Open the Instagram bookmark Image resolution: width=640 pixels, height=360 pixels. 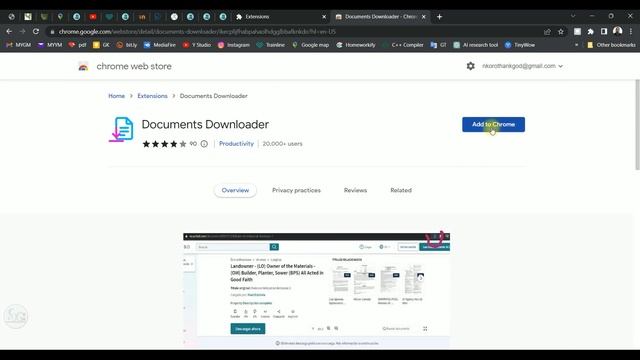point(233,45)
